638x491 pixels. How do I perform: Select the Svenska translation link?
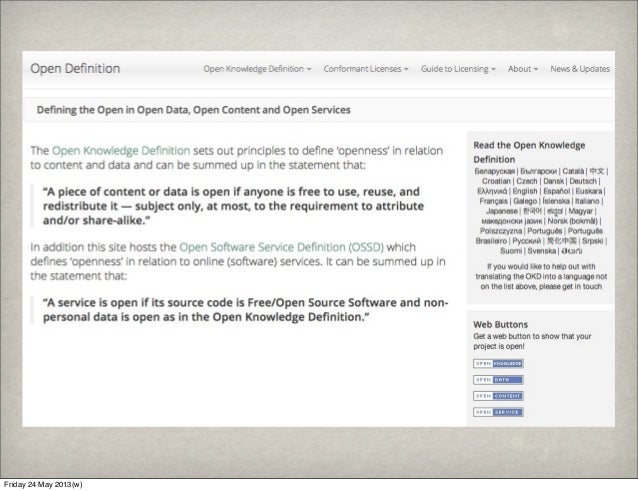[542, 251]
